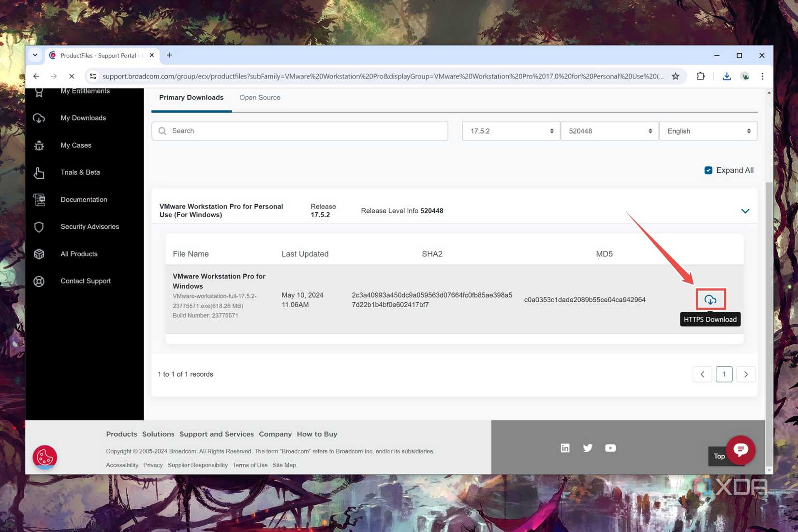
Task: Click the How to Buy link
Action: pyautogui.click(x=317, y=434)
